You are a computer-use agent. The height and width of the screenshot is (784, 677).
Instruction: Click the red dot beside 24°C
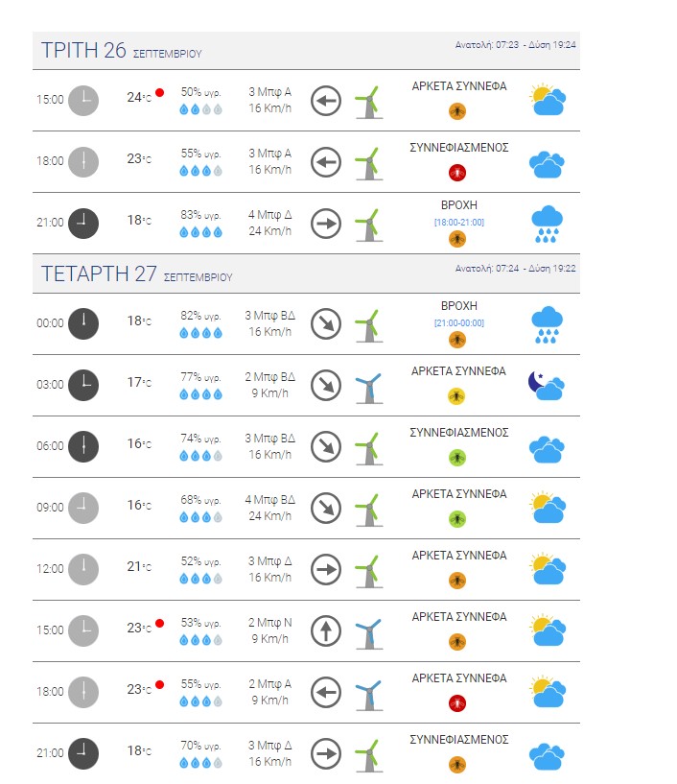click(x=160, y=92)
